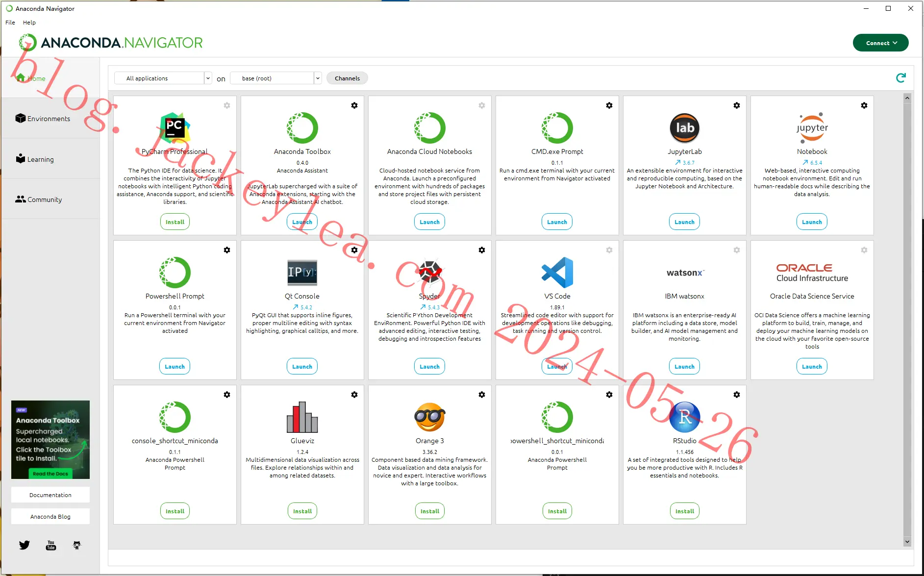The width and height of the screenshot is (924, 576).
Task: Launch Qt Console
Action: [302, 366]
